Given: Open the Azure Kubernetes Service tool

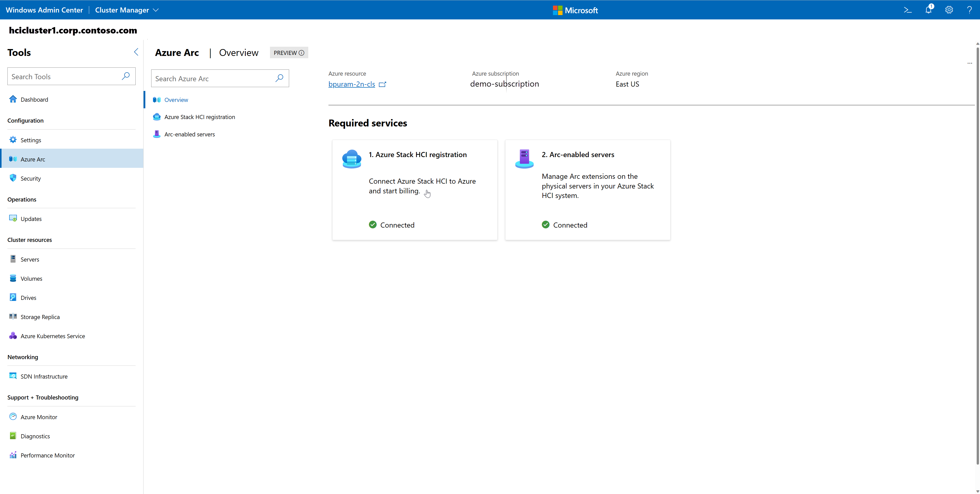Looking at the screenshot, I should 53,336.
